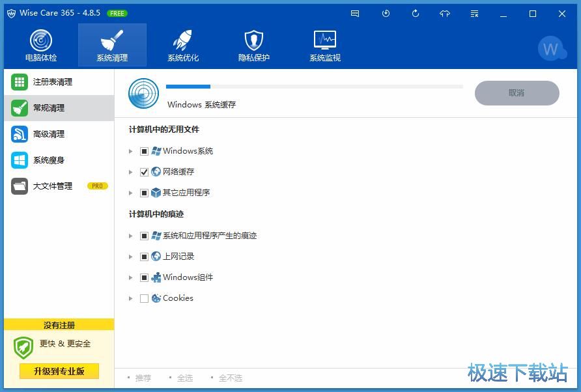
Task: Click the 计算机中的无用文件 heading
Action: (163, 130)
